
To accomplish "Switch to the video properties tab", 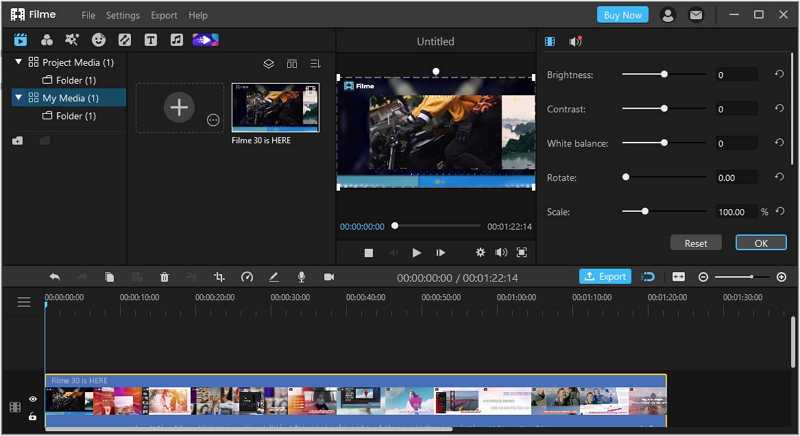I will pyautogui.click(x=550, y=42).
